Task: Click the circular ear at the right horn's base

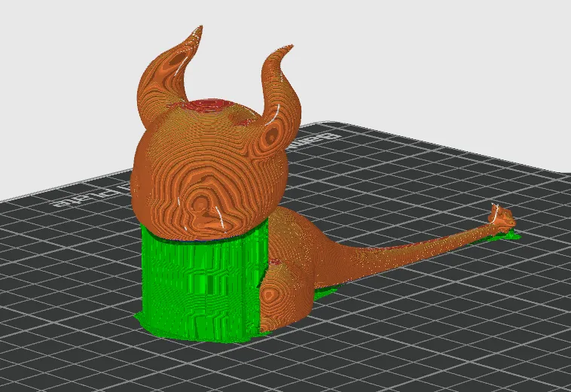Action: (273, 135)
